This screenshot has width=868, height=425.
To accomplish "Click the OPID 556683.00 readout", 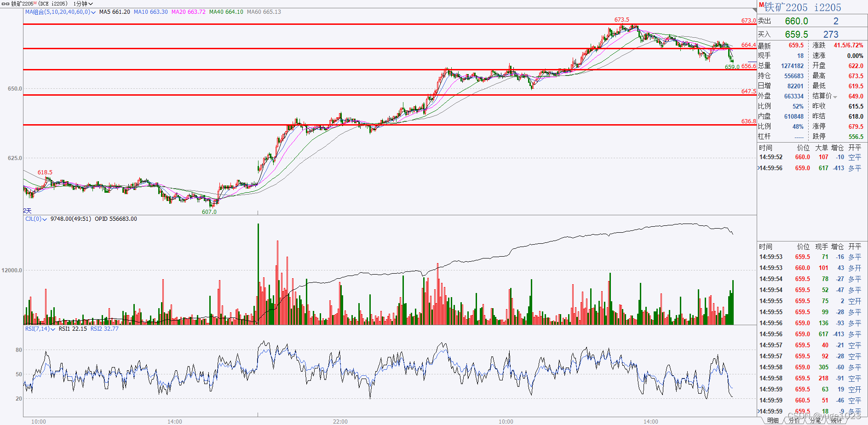I will 116,219.
